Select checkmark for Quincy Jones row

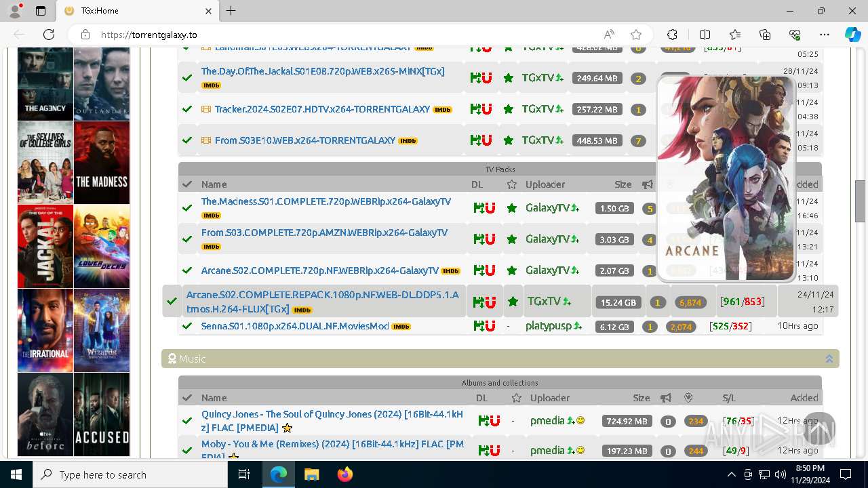[x=187, y=421]
